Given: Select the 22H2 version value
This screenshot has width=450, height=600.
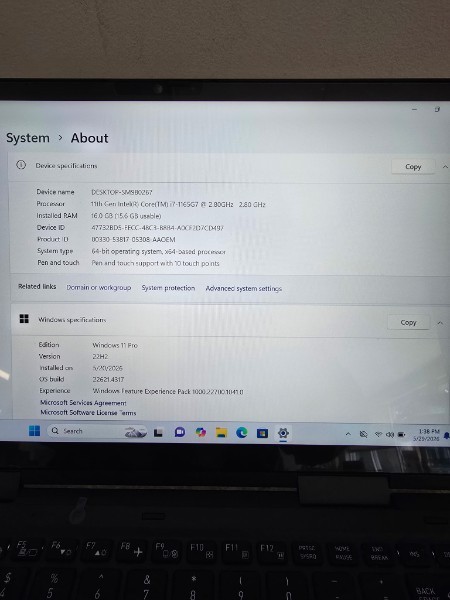Looking at the screenshot, I should [100, 357].
